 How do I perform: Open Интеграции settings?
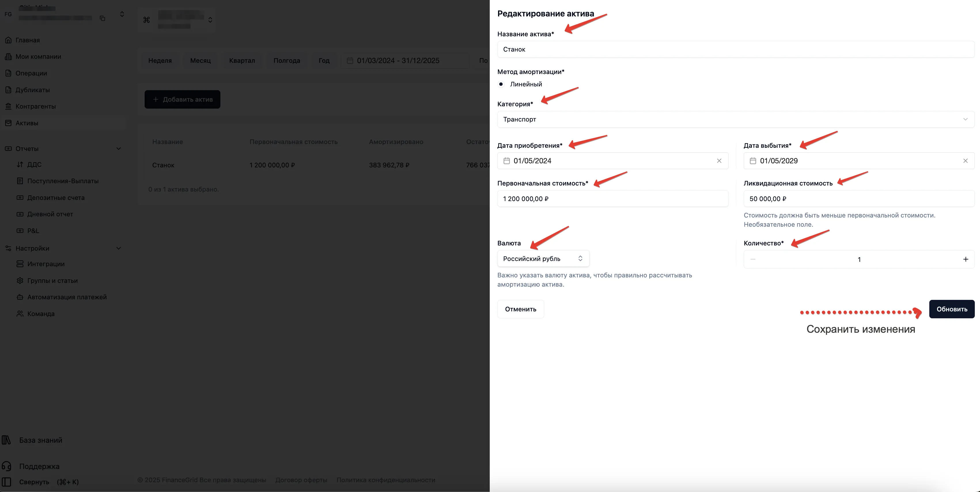pyautogui.click(x=46, y=264)
